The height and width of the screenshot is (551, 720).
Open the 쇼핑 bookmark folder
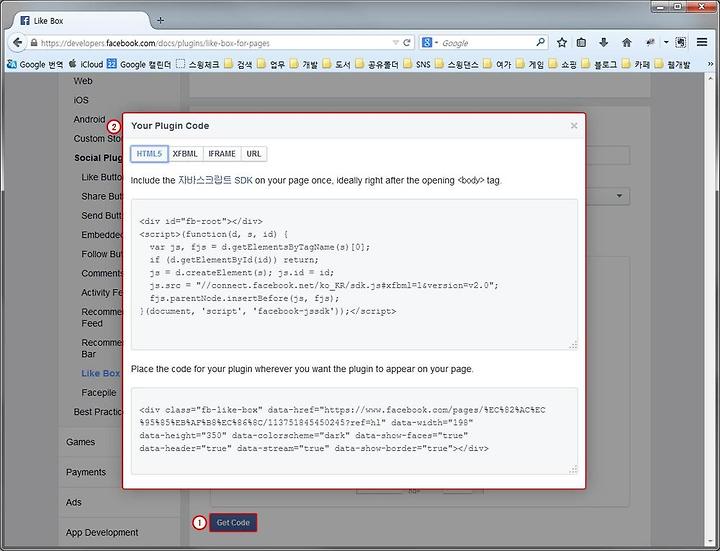[x=562, y=64]
